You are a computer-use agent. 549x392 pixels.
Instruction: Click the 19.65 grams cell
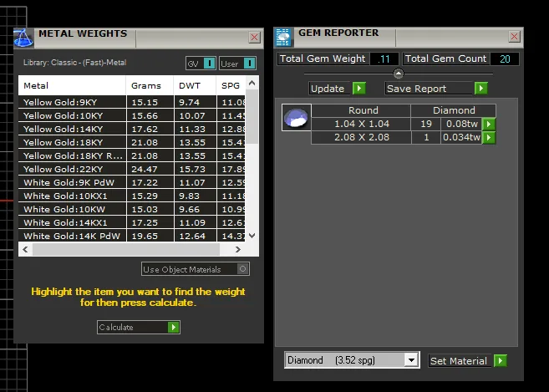(x=150, y=236)
